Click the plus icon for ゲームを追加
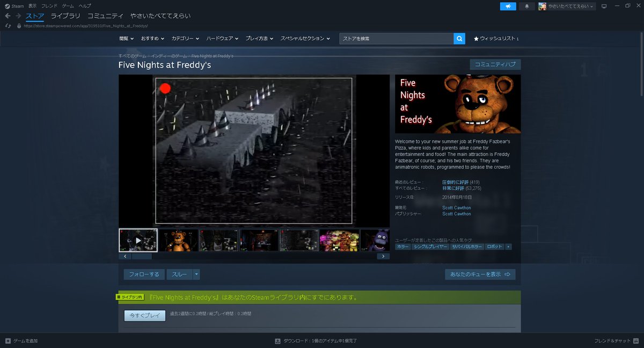The image size is (644, 348). (8, 341)
